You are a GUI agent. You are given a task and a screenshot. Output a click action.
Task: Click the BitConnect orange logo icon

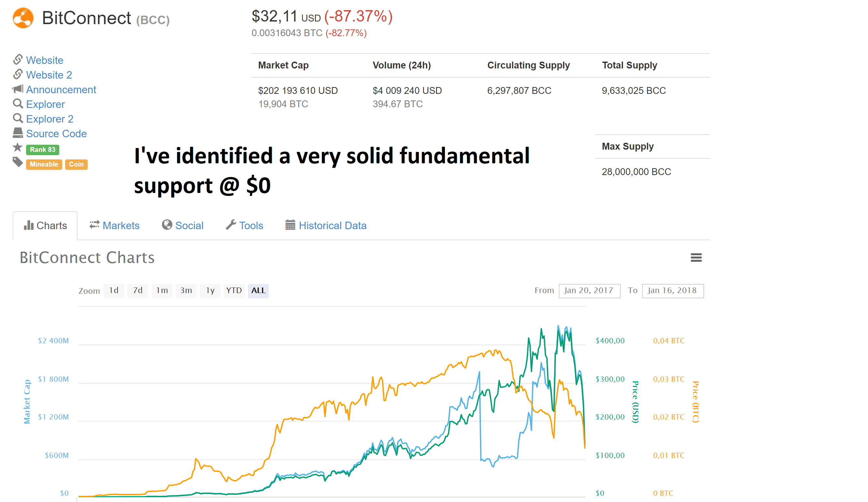pos(23,18)
